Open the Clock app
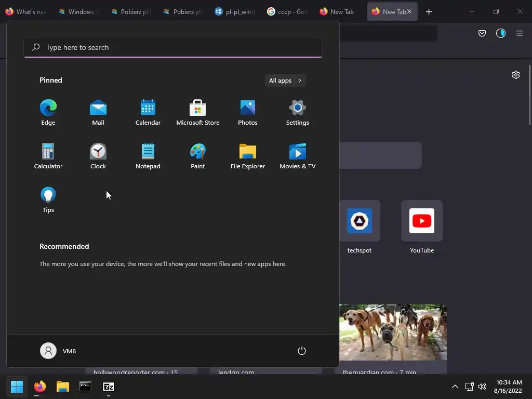 pyautogui.click(x=98, y=156)
